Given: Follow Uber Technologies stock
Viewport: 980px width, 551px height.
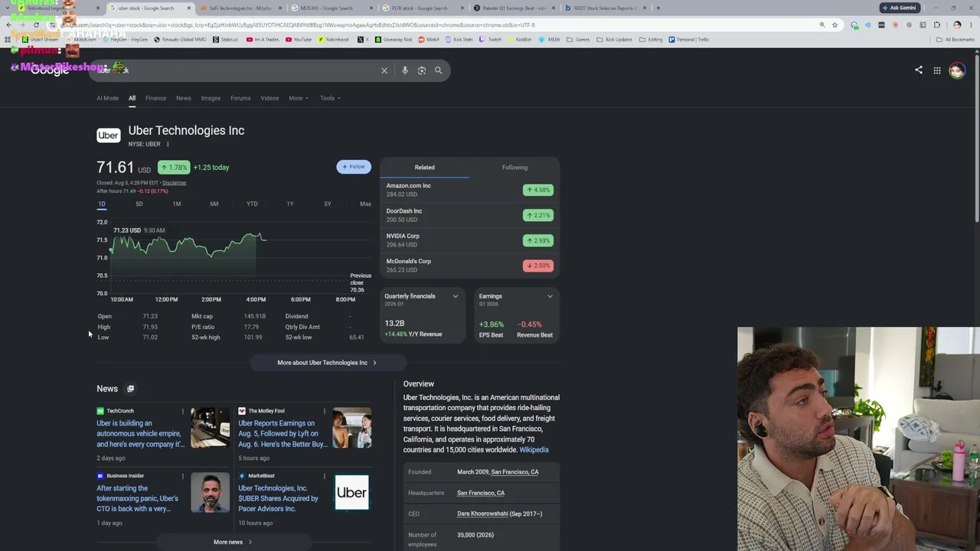Looking at the screenshot, I should pos(354,167).
